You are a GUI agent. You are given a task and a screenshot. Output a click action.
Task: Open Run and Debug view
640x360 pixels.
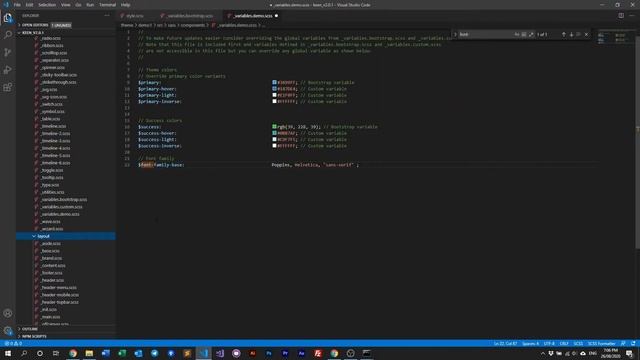[8, 70]
